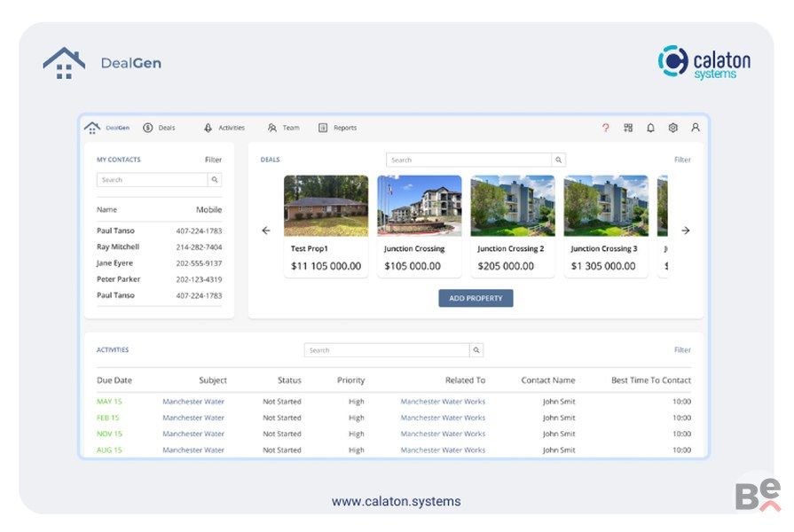794x532 pixels.
Task: Click the Activities bell icon in navbar
Action: point(208,128)
